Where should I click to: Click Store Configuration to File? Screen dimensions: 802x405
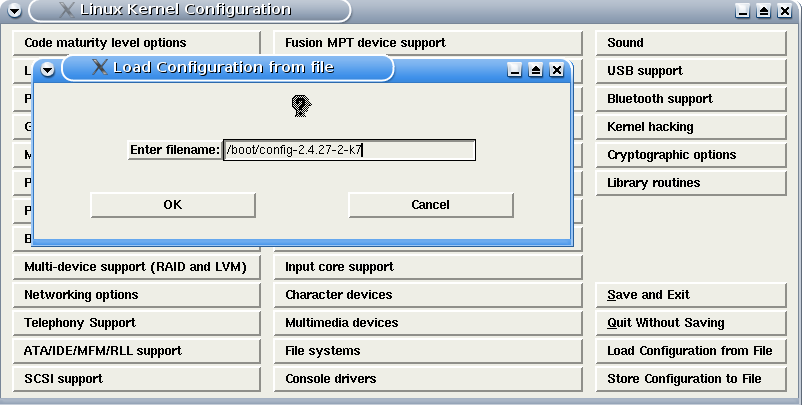click(x=691, y=379)
